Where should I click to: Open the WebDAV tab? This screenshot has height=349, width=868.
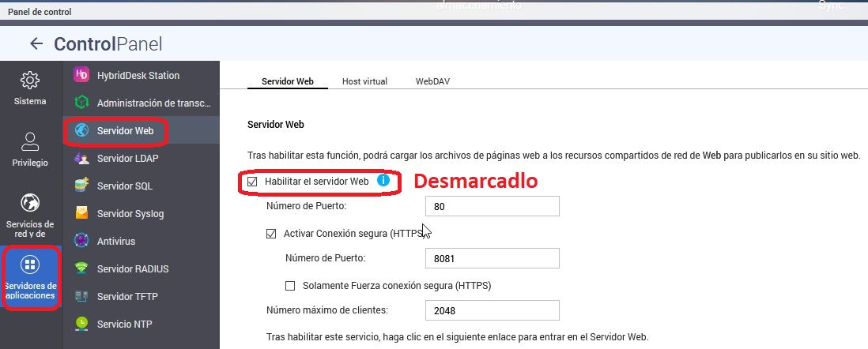(x=432, y=81)
